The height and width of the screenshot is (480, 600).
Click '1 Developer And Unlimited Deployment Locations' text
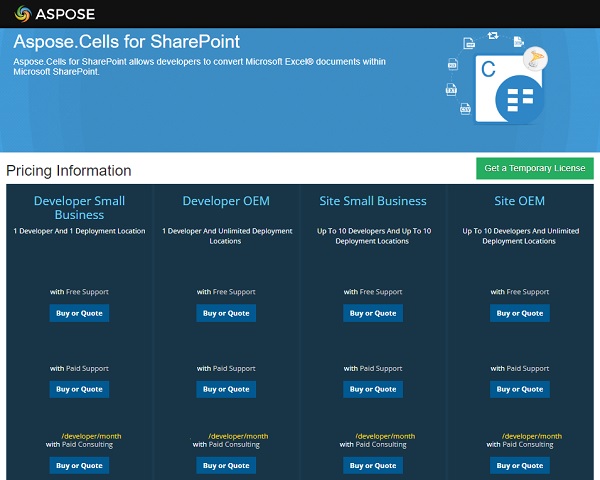pos(227,236)
